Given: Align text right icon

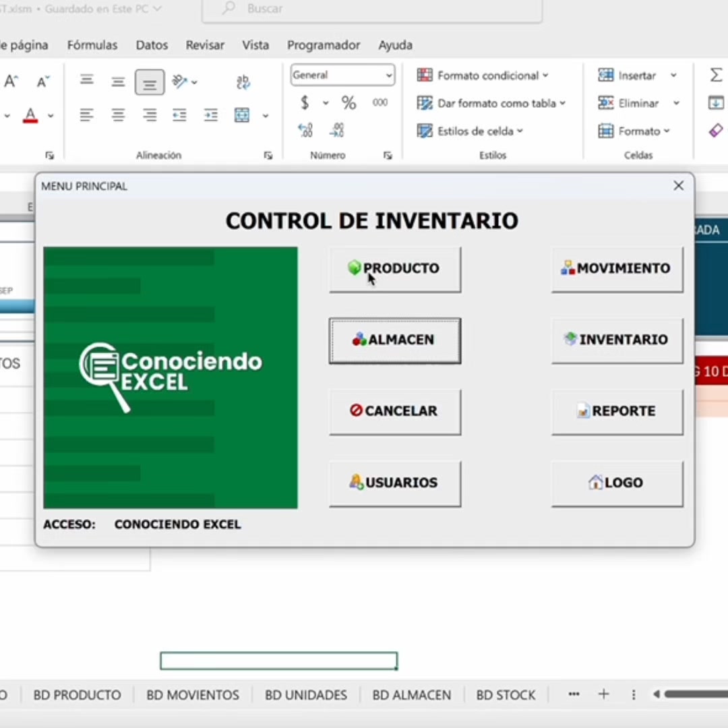Looking at the screenshot, I should click(x=150, y=115).
